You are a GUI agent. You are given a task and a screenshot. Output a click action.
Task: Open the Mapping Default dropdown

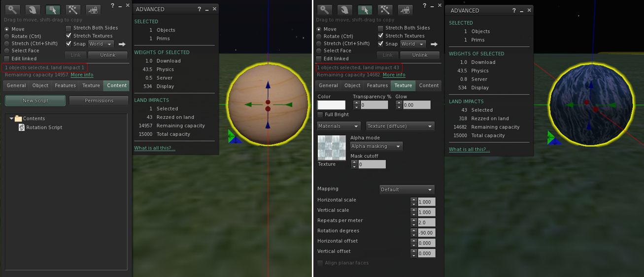pos(407,189)
